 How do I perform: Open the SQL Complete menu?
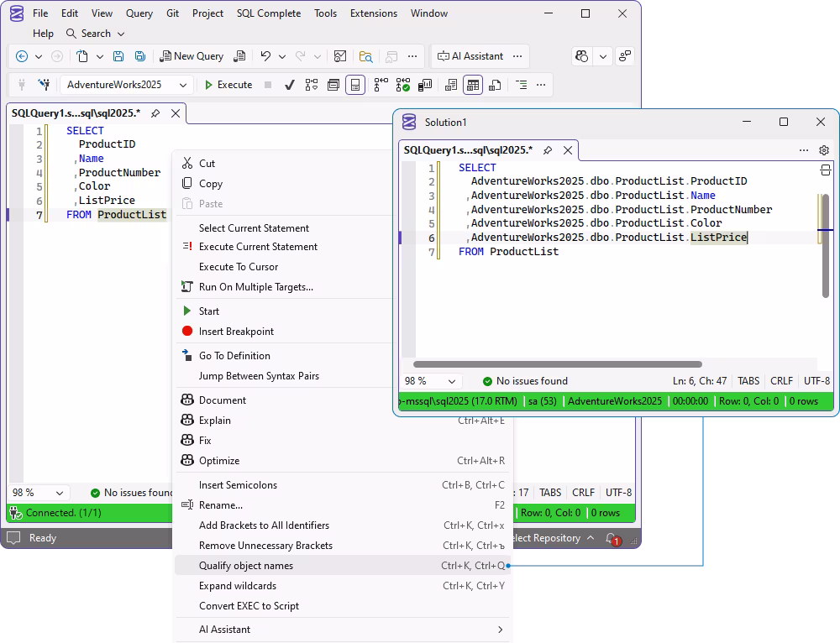coord(269,13)
